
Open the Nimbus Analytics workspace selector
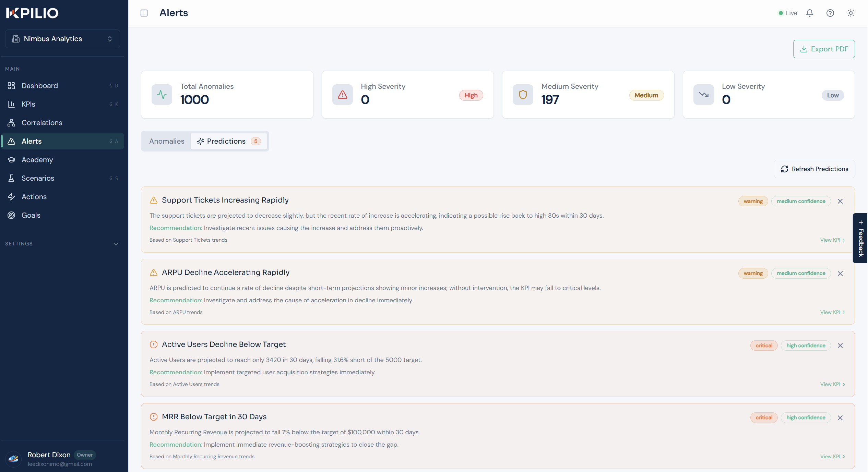62,39
